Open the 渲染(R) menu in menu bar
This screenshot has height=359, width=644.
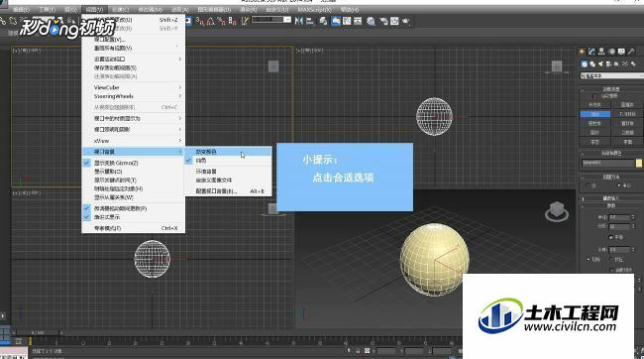click(x=248, y=9)
